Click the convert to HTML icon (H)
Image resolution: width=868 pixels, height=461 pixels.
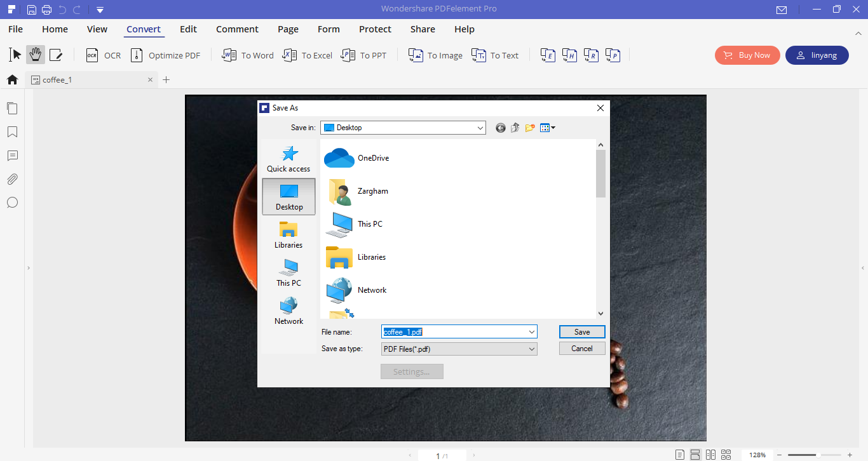click(x=569, y=55)
